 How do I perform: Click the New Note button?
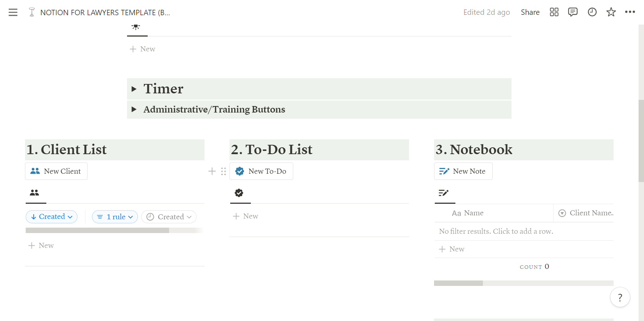click(463, 171)
